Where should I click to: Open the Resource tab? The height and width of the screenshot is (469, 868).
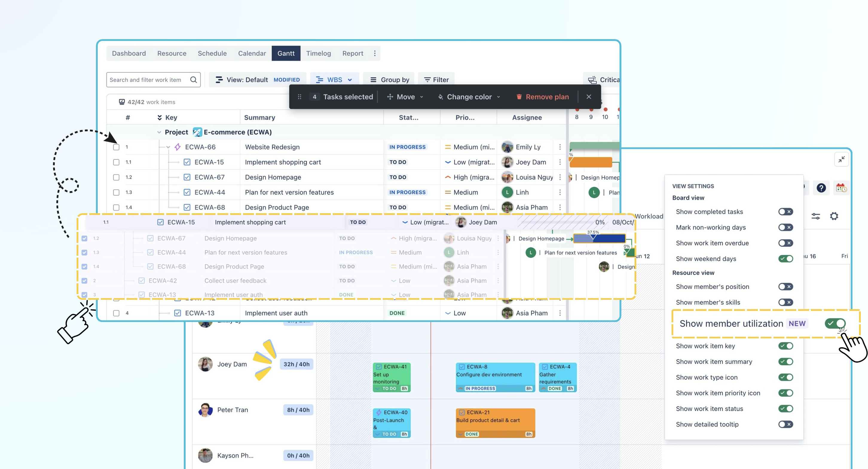click(x=172, y=53)
